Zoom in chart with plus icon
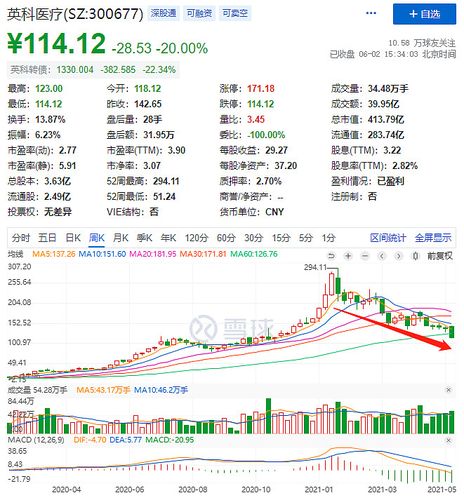Viewport: 464px width, 500px height. pyautogui.click(x=348, y=256)
